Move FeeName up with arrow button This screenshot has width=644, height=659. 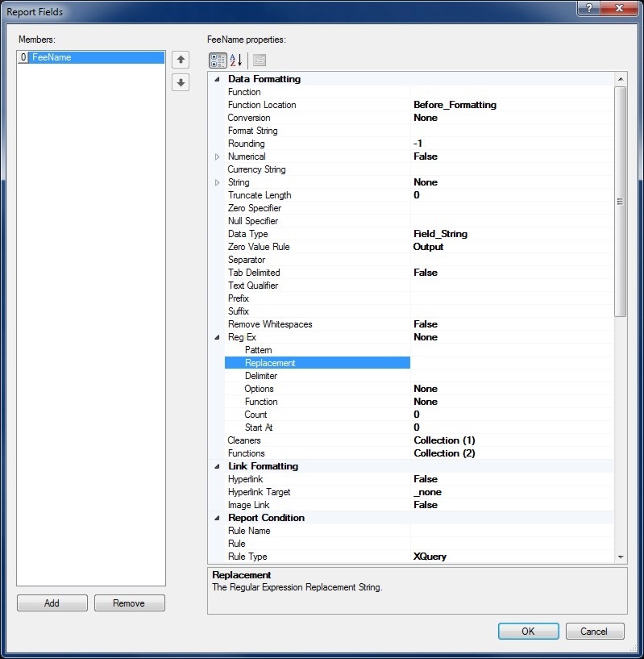coord(181,59)
